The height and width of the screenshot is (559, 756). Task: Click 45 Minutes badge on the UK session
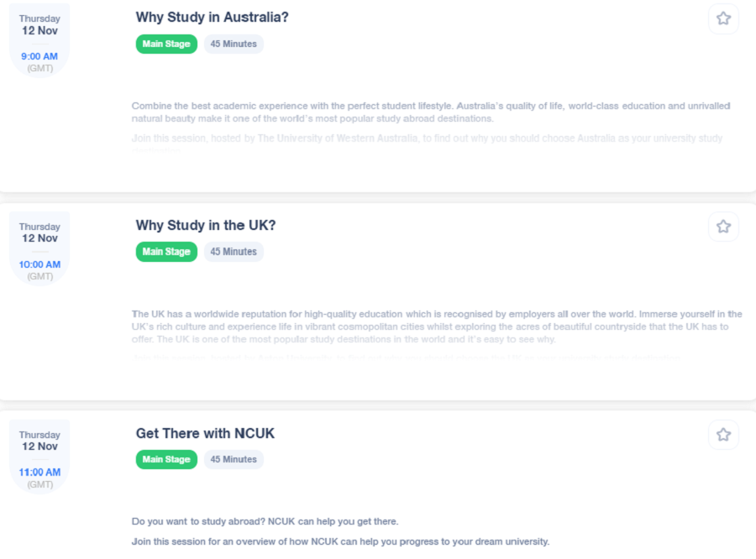[234, 252]
